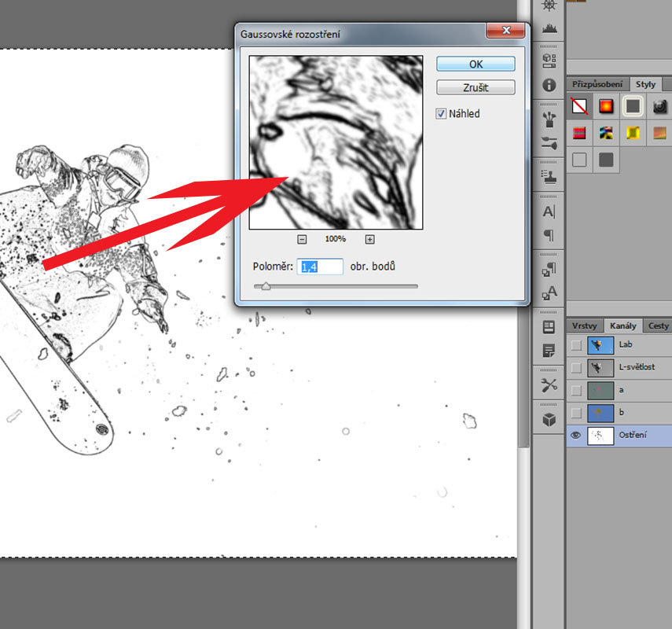Open the Brush Presets panel icon
The image size is (672, 629).
coord(549,119)
